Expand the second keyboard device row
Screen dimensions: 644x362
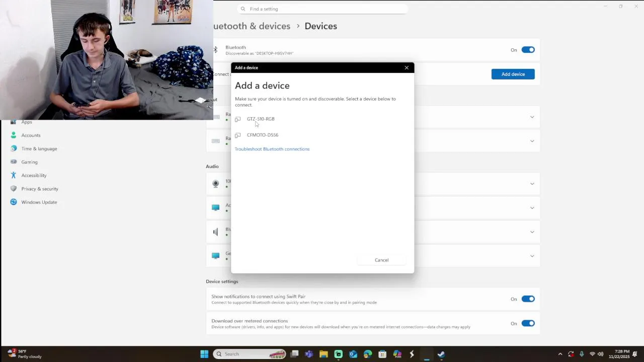click(x=532, y=141)
